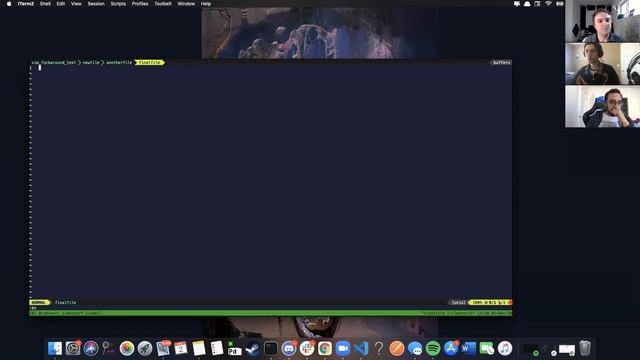Click the 100% position status segment
This screenshot has height=360, width=640.
[x=489, y=302]
